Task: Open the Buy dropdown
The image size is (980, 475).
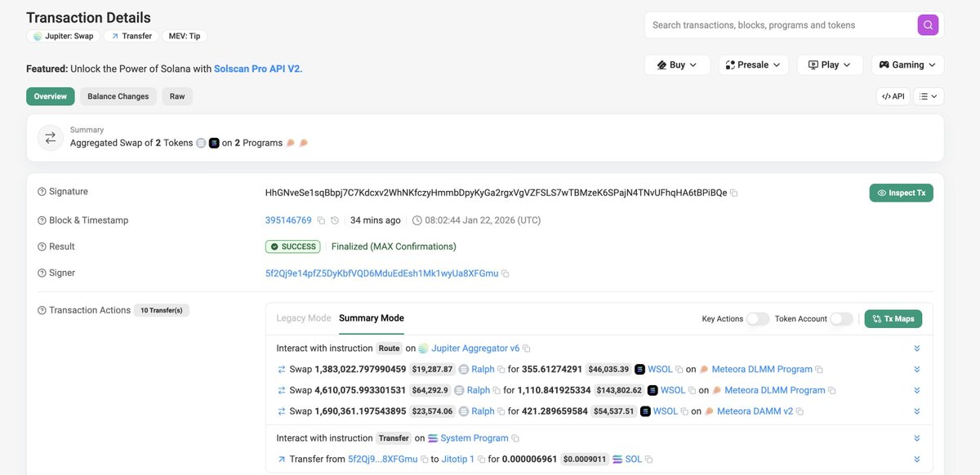Action: [x=677, y=65]
